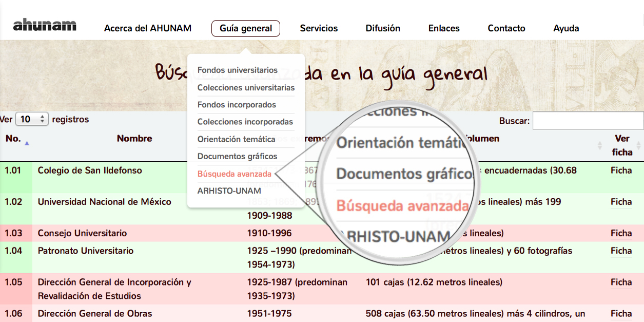Open Ficha for Colegio de San Ildefonso
Image resolution: width=644 pixels, height=322 pixels.
coord(621,171)
